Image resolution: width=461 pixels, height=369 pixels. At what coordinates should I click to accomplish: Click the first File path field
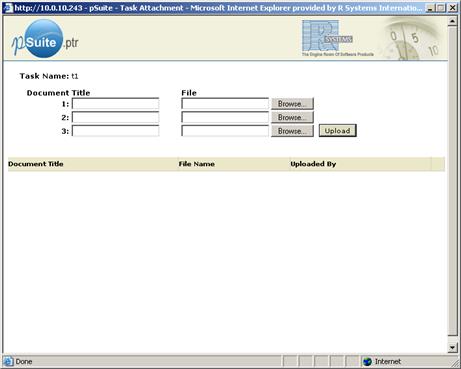[x=225, y=104]
